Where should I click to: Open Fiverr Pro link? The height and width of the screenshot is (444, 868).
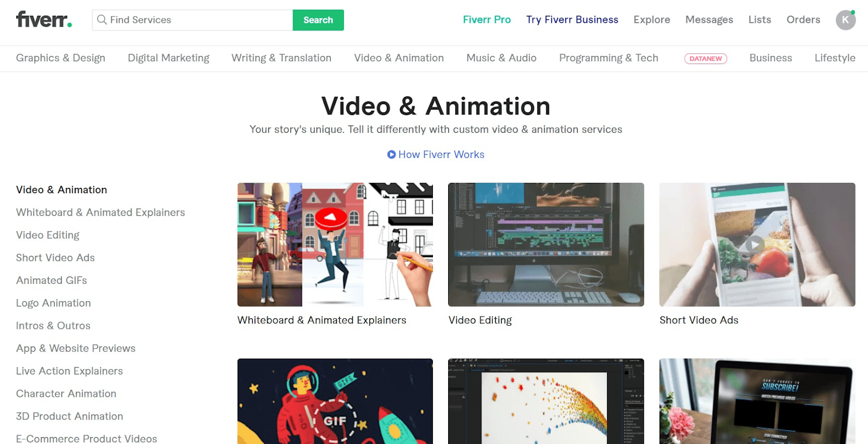click(487, 20)
